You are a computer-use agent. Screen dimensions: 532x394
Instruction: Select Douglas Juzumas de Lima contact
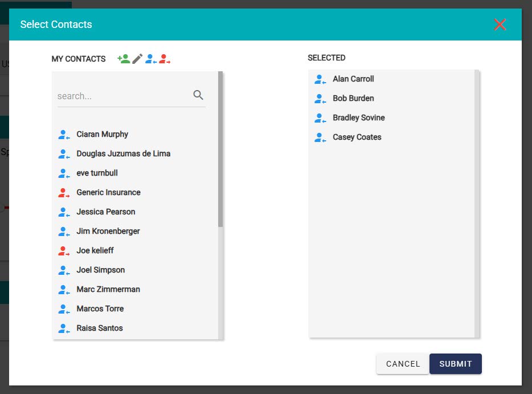(x=123, y=154)
